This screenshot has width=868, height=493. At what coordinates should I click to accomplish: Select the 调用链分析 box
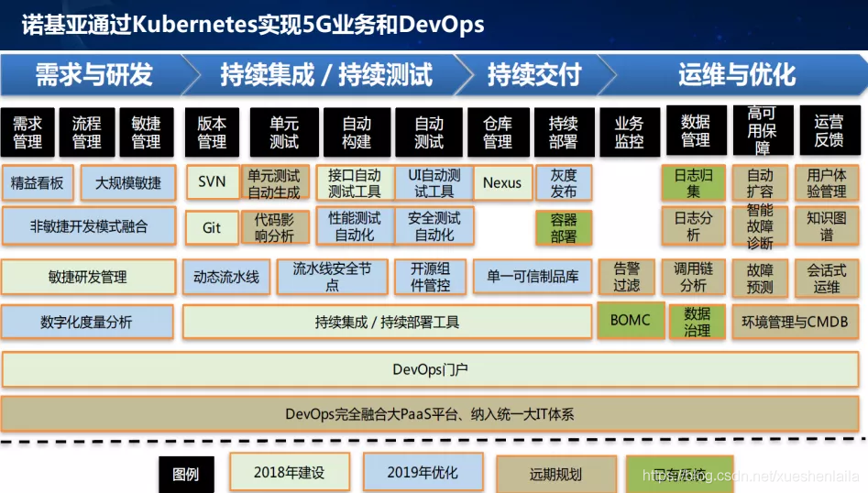[x=694, y=277]
